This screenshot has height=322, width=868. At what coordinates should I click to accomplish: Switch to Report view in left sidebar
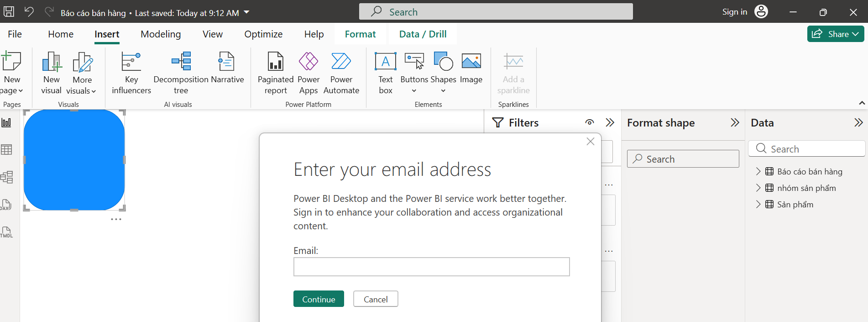pos(6,122)
